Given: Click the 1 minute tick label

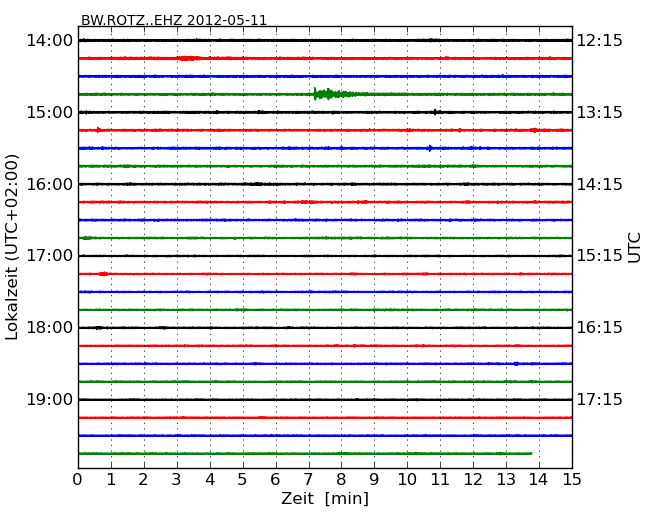Looking at the screenshot, I should (x=111, y=480).
